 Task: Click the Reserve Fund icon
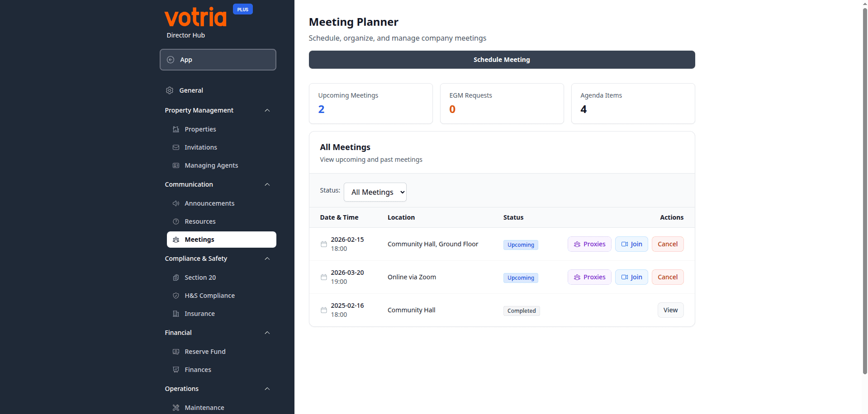[176, 352]
